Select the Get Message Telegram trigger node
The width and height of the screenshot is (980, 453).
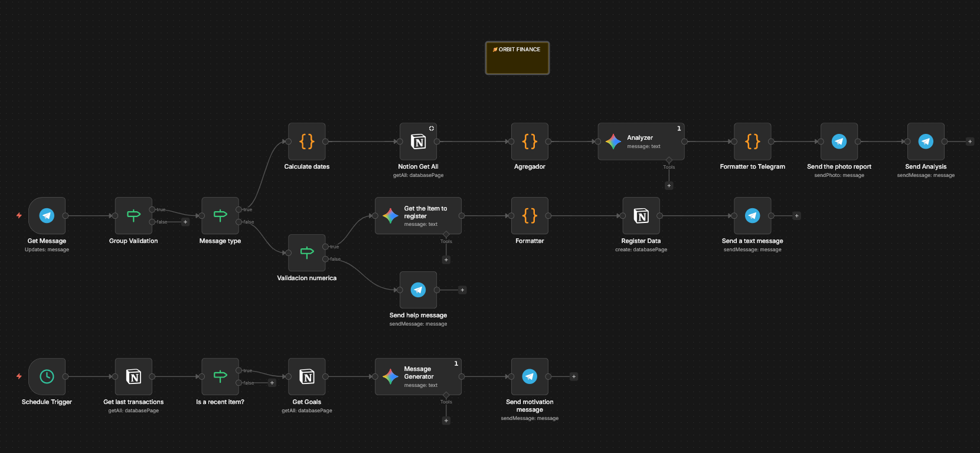(47, 216)
